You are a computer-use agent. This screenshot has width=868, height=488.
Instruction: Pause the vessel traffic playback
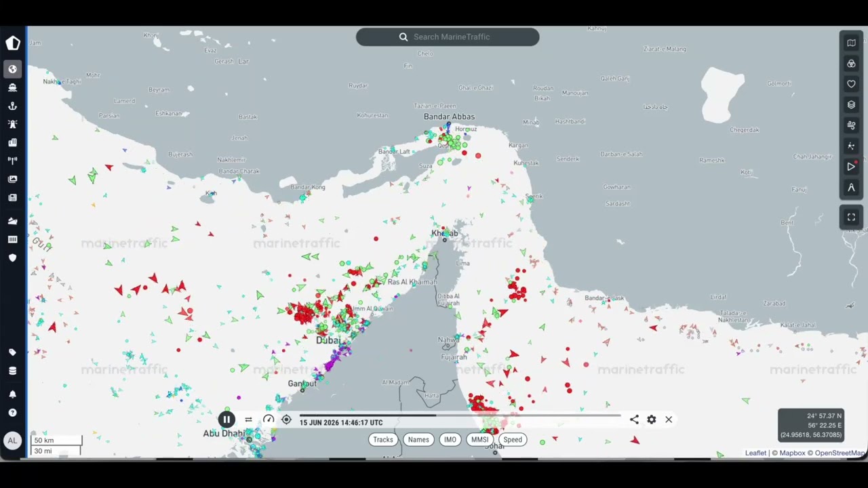tap(226, 420)
